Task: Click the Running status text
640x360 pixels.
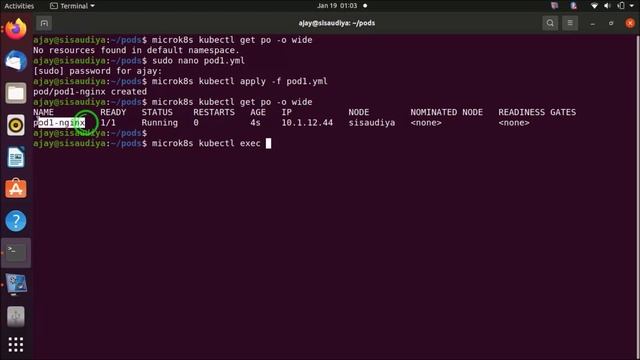Action: (x=160, y=122)
